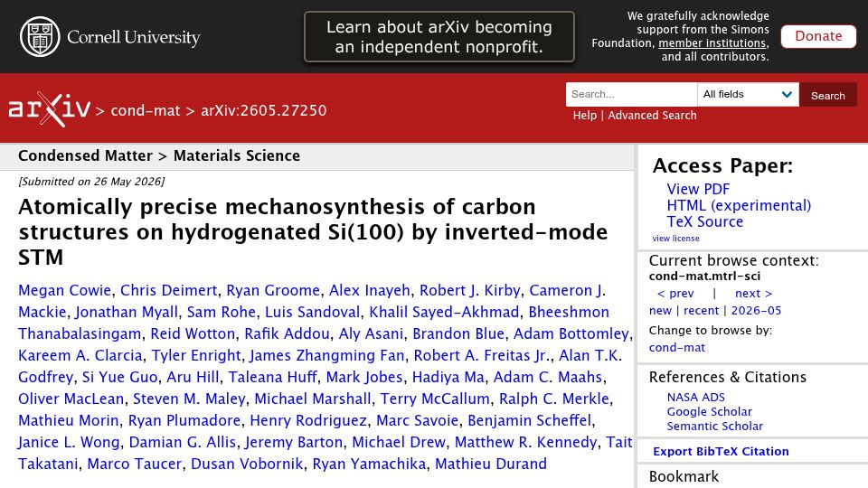Screen dimensions: 868x488
Task: Click the arXiv logo
Action: [49, 109]
